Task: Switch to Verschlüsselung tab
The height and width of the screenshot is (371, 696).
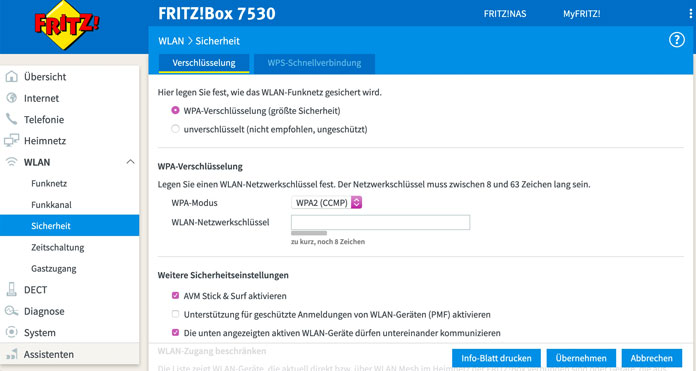Action: pyautogui.click(x=204, y=63)
